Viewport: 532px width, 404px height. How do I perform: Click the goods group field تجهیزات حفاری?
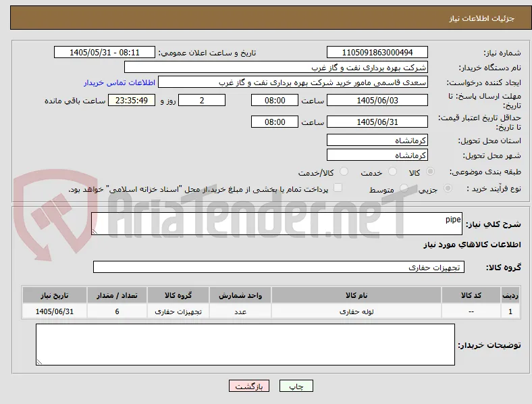click(x=279, y=267)
